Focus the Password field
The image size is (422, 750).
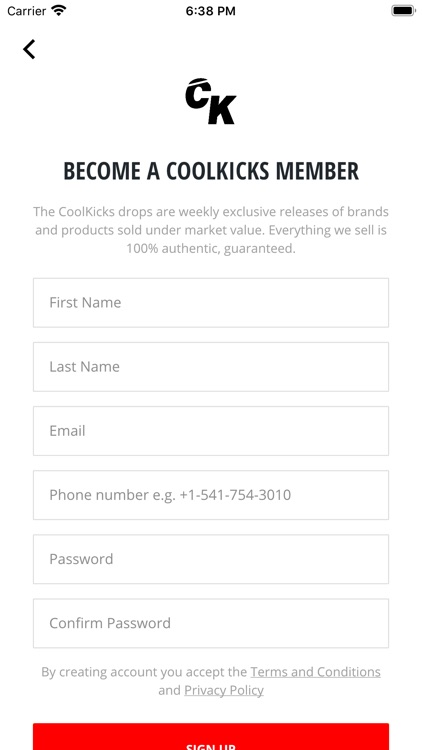point(211,559)
